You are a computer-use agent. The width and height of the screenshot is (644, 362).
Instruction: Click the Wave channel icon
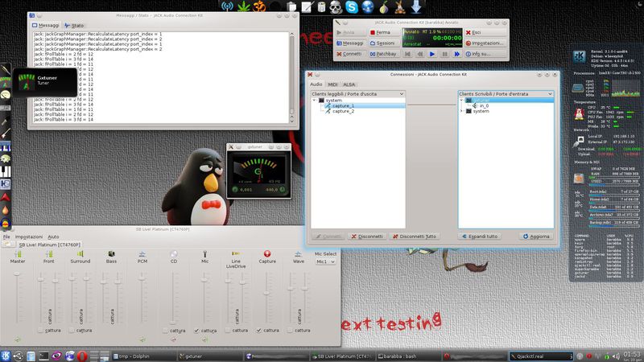point(299,254)
